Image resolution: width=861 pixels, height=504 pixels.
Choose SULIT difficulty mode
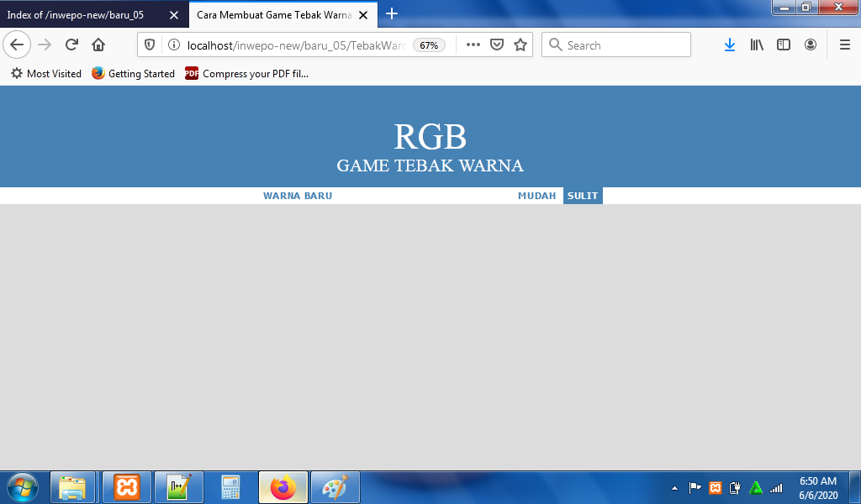583,196
